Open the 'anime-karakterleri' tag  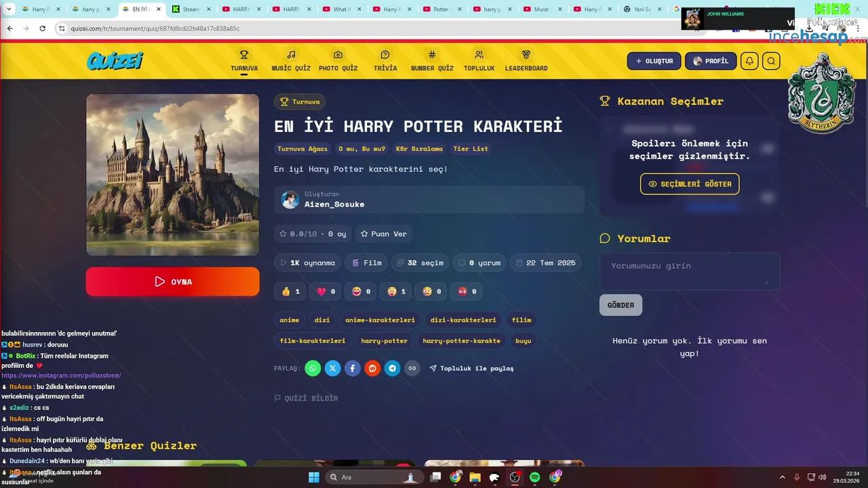click(380, 320)
